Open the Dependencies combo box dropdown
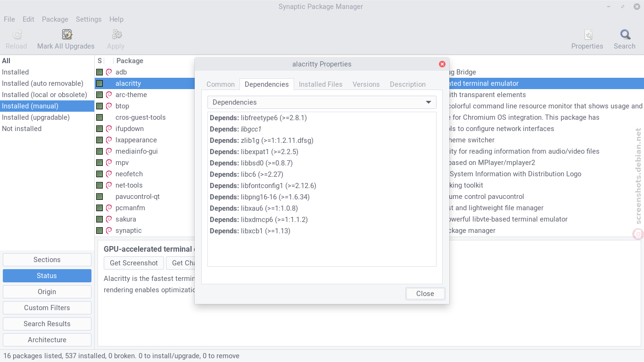This screenshot has height=362, width=644. click(x=322, y=102)
